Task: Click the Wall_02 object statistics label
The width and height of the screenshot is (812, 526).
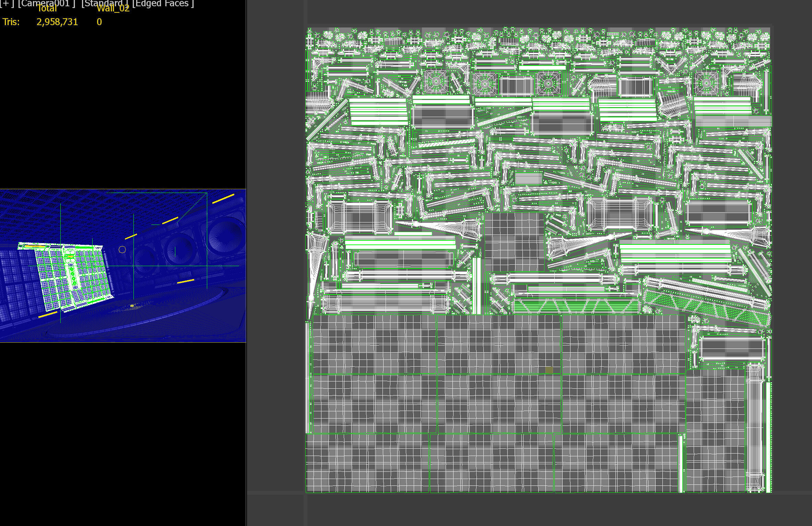Action: pyautogui.click(x=113, y=9)
